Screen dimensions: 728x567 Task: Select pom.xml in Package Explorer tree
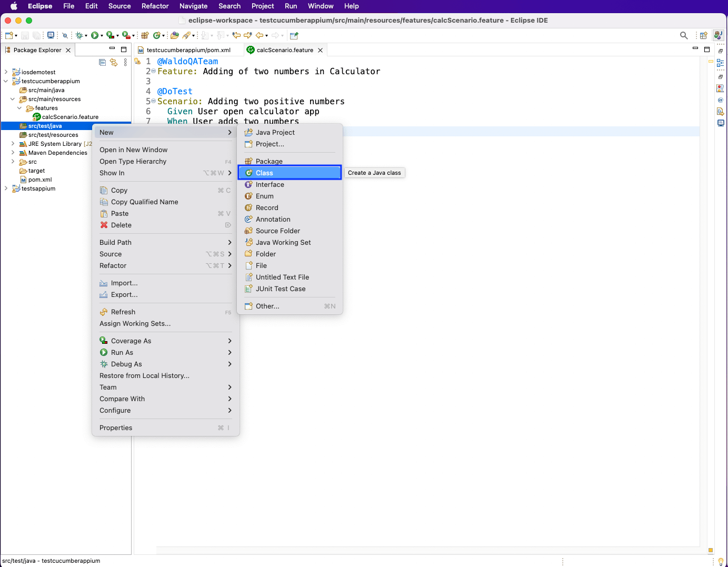pos(40,180)
